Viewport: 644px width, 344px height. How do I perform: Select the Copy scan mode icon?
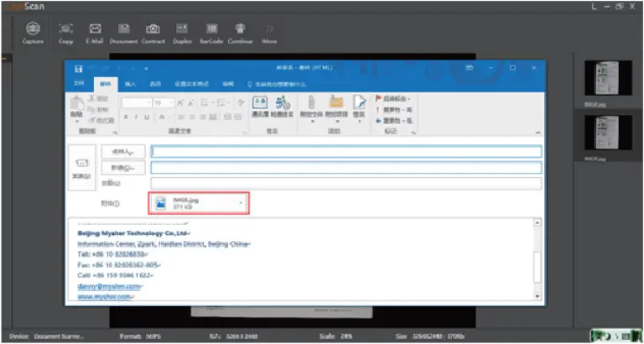[x=65, y=29]
